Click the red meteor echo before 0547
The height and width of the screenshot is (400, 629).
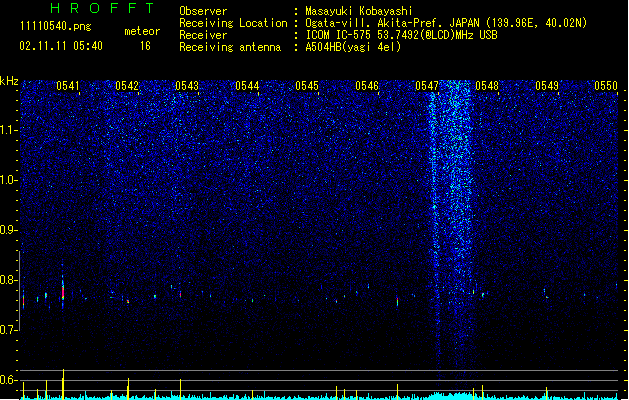pyautogui.click(x=398, y=302)
